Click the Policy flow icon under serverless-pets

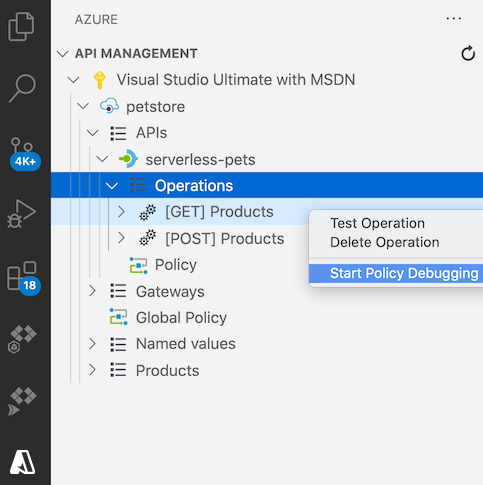pos(138,265)
